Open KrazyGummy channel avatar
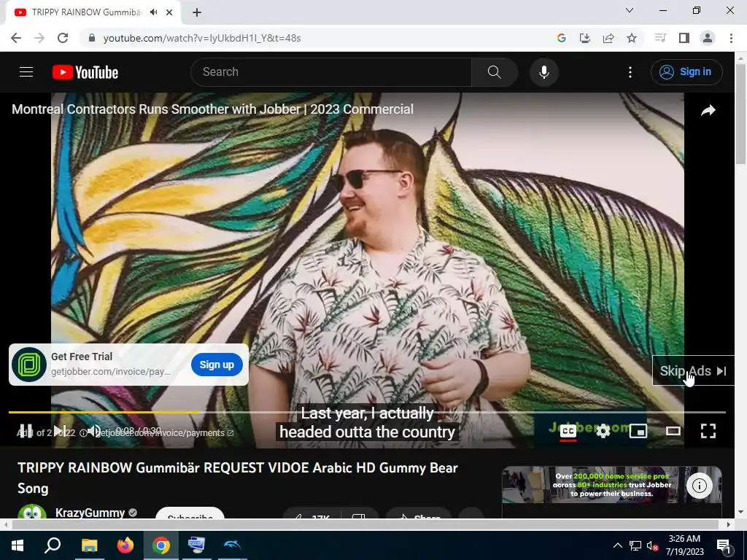 tap(32, 511)
